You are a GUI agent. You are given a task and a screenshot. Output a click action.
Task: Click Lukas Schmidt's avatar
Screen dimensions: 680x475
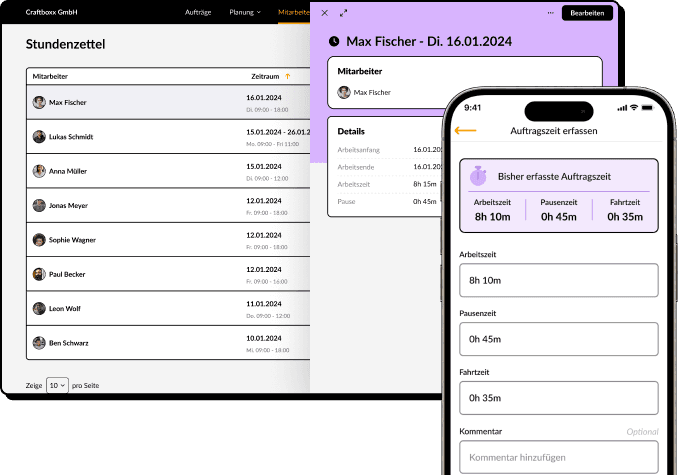[x=39, y=137]
